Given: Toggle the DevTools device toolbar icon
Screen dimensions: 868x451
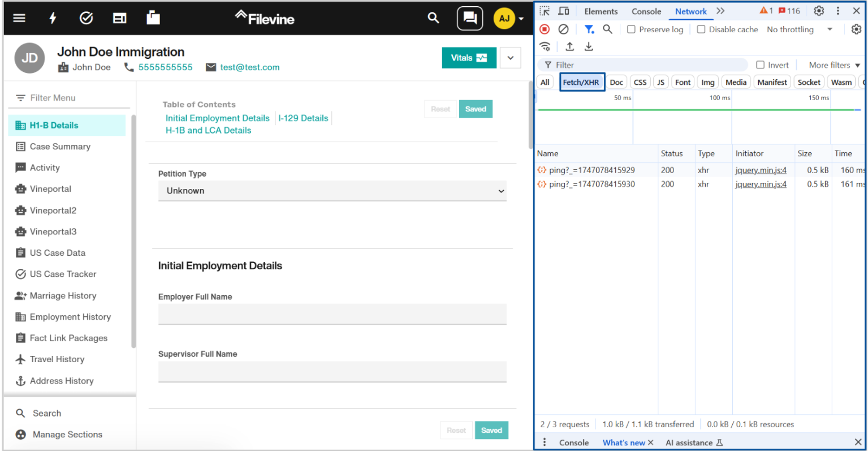Looking at the screenshot, I should pyautogui.click(x=564, y=11).
